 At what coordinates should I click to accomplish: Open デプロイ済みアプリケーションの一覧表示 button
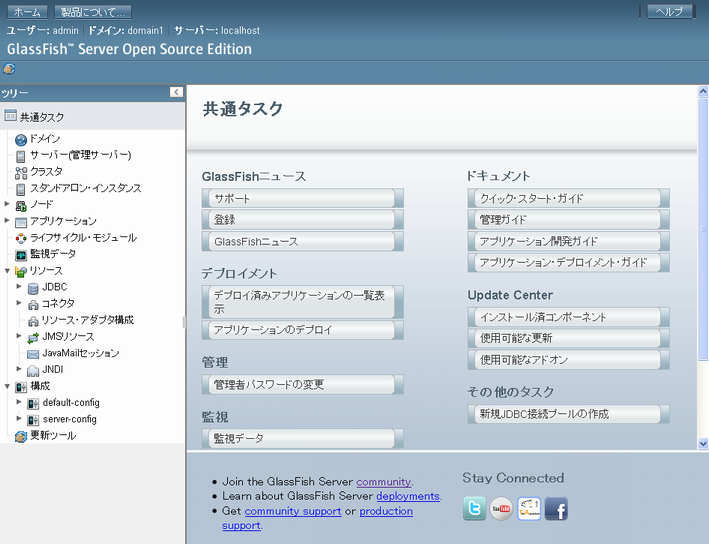tap(303, 302)
